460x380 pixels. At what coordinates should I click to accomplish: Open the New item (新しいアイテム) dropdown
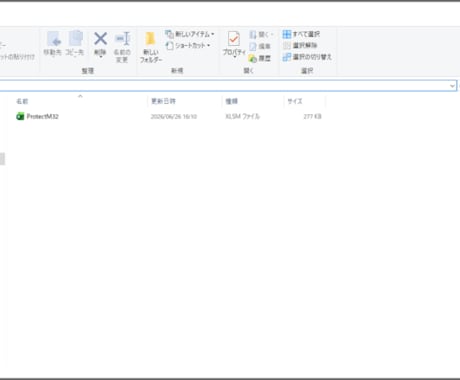(x=190, y=34)
